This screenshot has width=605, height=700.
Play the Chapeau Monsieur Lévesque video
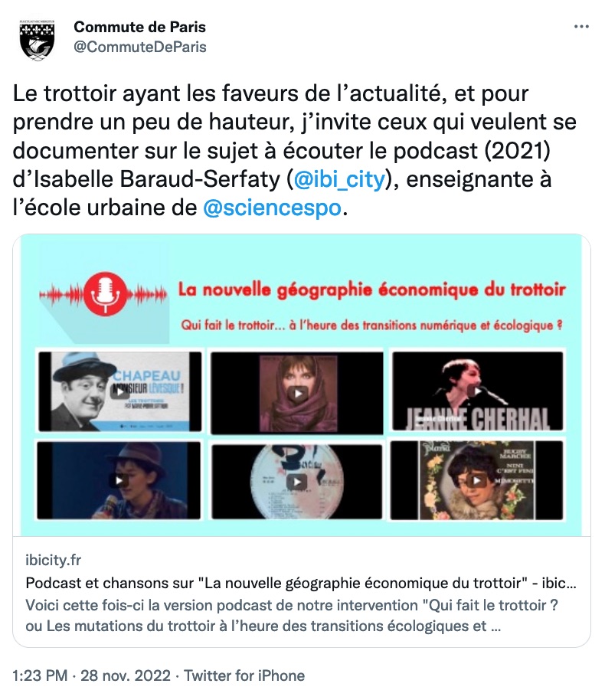coord(119,391)
